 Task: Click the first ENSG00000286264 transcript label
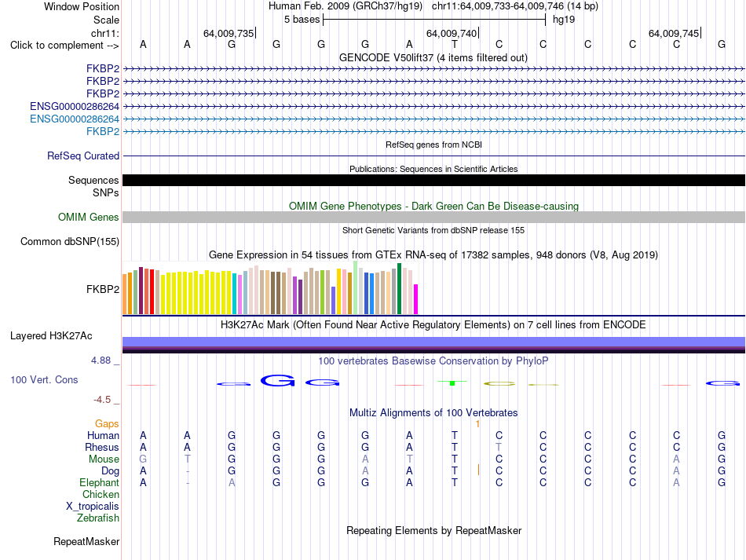[75, 106]
